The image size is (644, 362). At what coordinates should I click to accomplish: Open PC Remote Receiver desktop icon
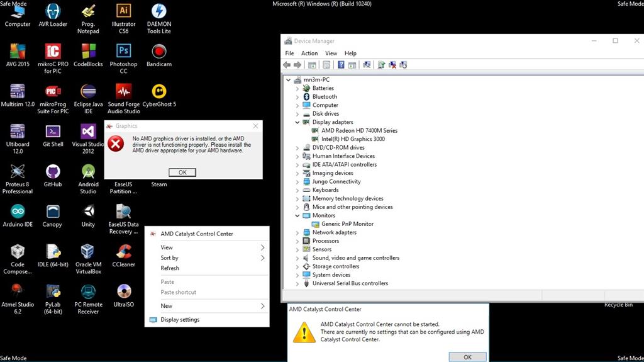[88, 299]
